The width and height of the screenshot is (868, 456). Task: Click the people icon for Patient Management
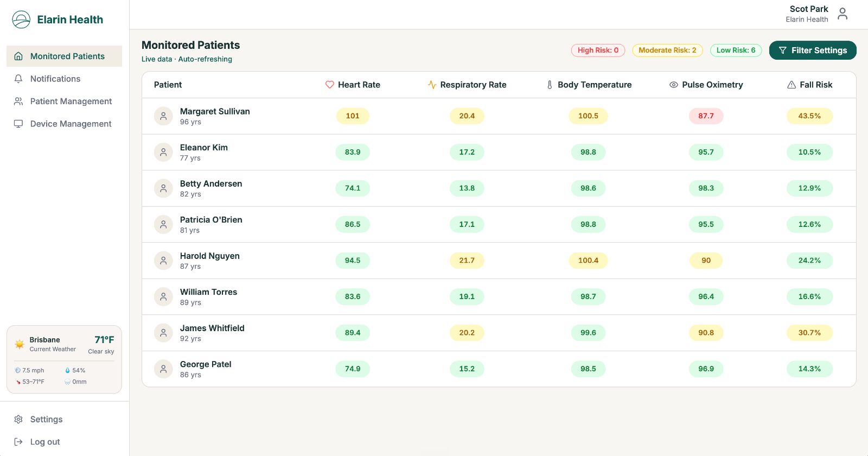[x=18, y=102]
